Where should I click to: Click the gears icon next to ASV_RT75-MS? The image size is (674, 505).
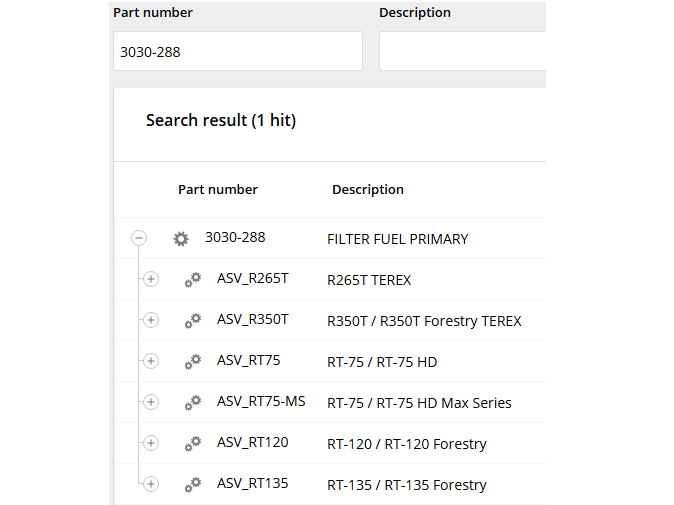[193, 403]
